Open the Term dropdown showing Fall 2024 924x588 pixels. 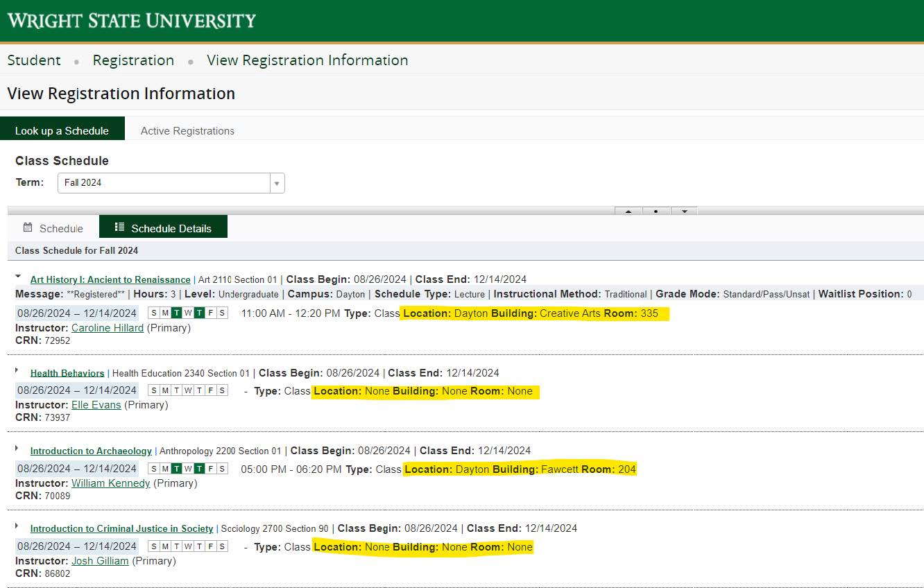point(171,183)
